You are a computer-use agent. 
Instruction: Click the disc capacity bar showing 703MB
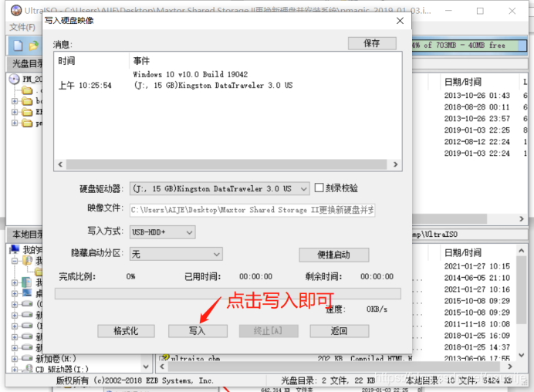(469, 46)
